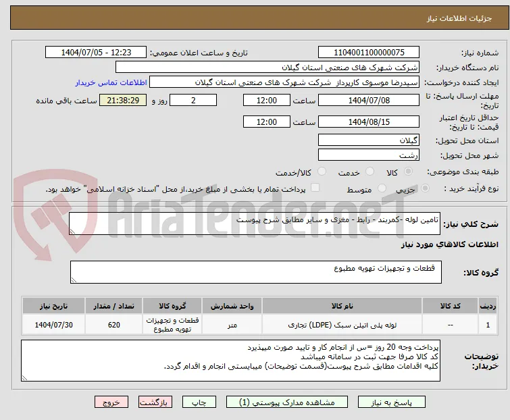Click the توضیحات خریدار text area
510x420 pixels.
(x=230, y=361)
